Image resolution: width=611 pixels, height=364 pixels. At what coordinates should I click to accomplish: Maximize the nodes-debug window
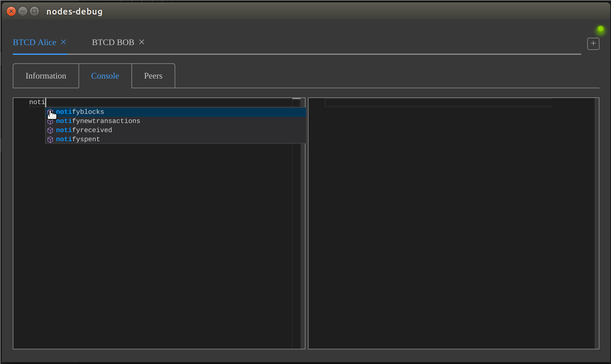point(34,11)
